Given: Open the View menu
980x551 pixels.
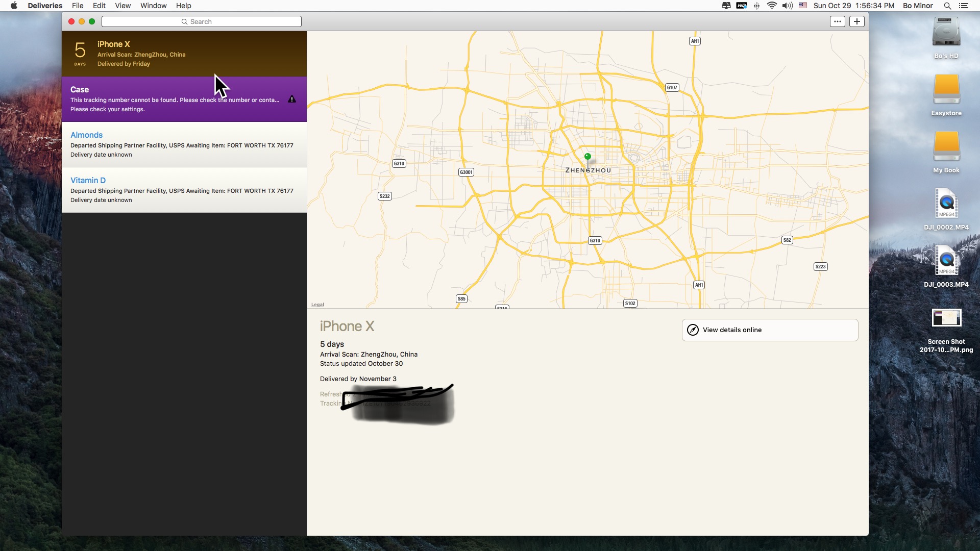Looking at the screenshot, I should click(x=122, y=6).
